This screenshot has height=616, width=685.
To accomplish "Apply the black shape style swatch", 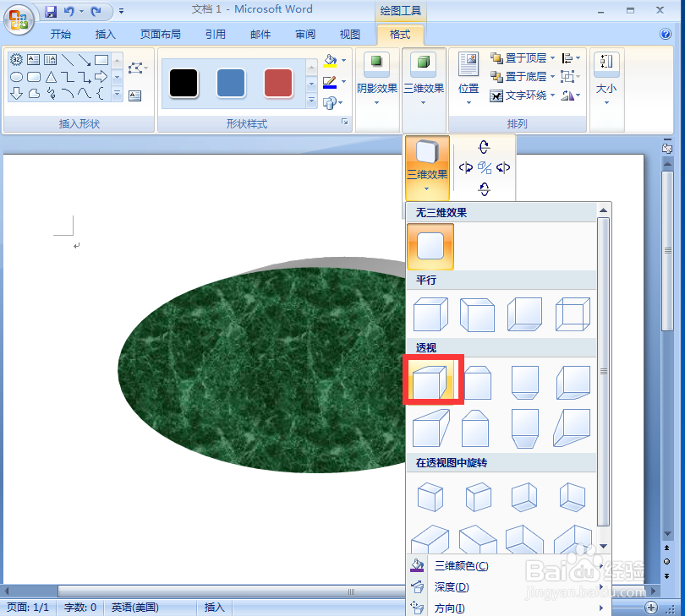I will click(184, 83).
